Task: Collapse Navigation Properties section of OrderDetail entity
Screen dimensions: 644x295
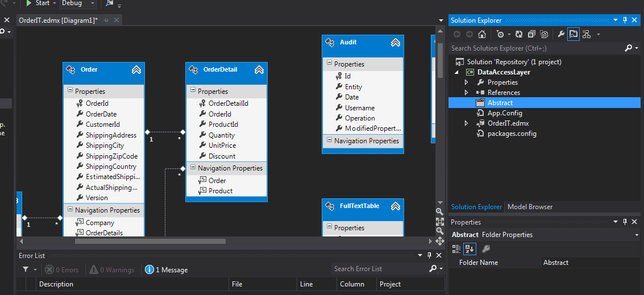Action: pyautogui.click(x=192, y=168)
